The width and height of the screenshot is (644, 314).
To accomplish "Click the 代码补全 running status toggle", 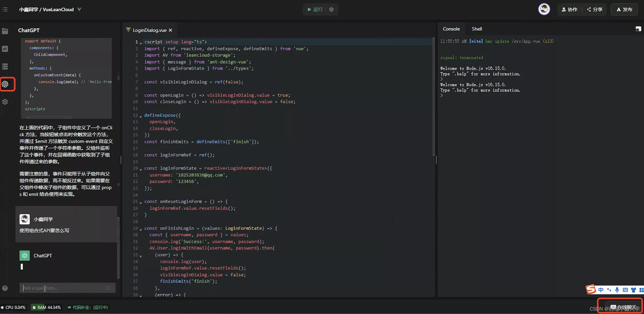I will click(87, 307).
